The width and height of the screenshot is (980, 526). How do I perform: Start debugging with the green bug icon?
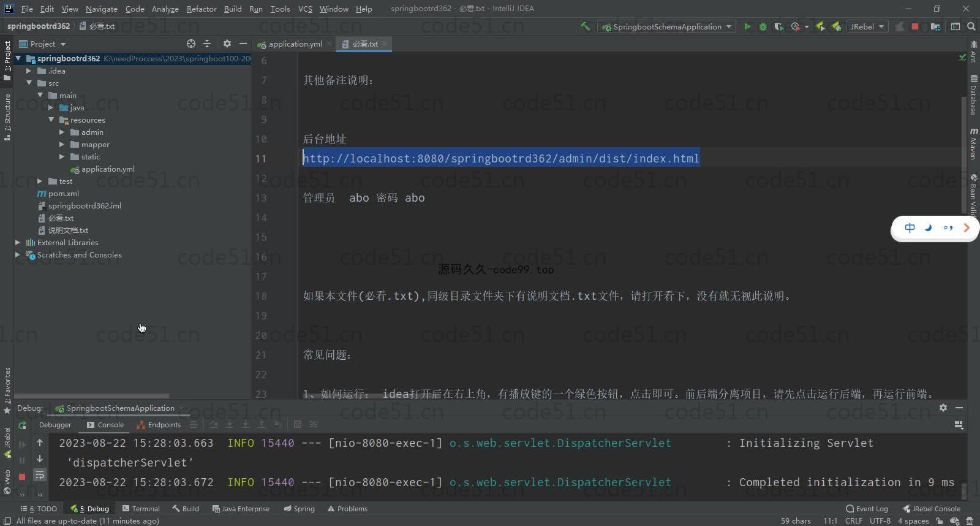763,26
